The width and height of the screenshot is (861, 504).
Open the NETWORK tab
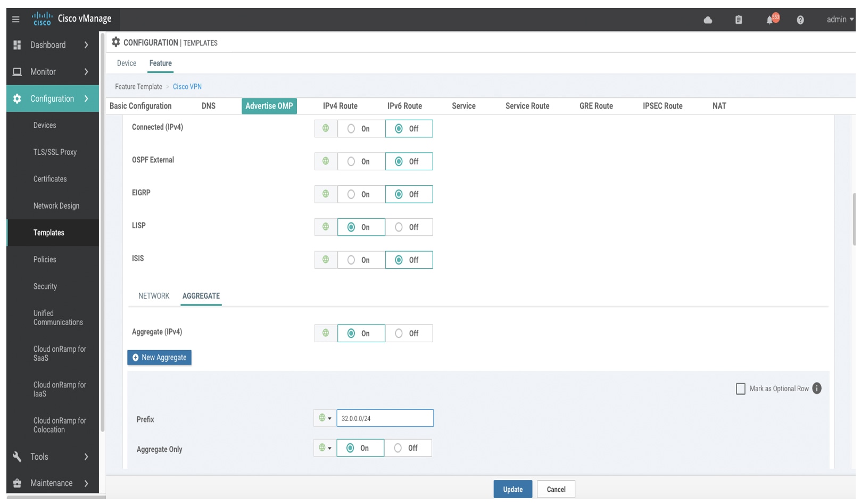point(154,296)
